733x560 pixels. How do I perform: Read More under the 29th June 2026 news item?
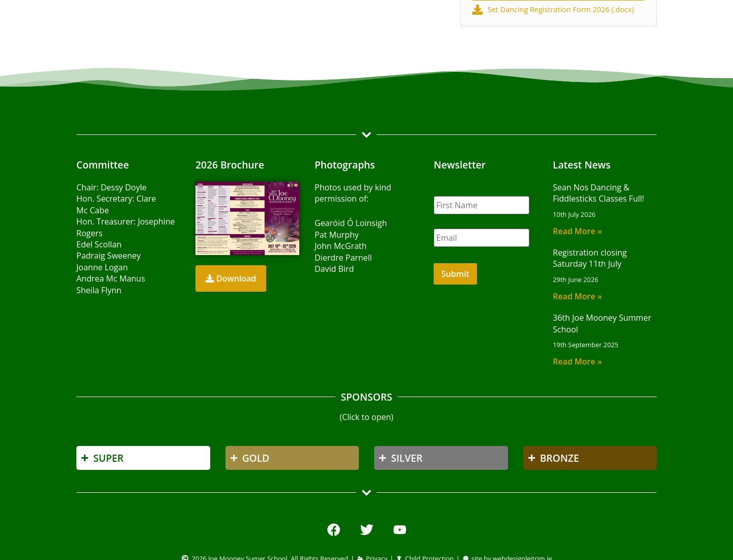pos(577,296)
